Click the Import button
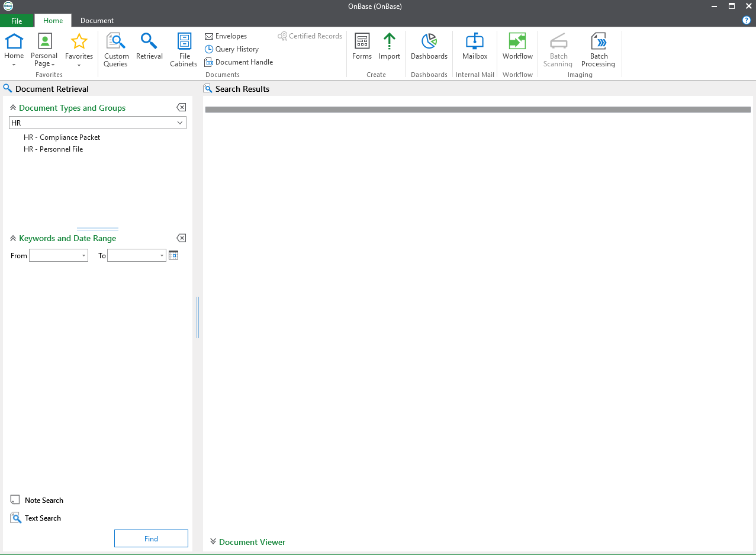The height and width of the screenshot is (555, 756). (390, 47)
